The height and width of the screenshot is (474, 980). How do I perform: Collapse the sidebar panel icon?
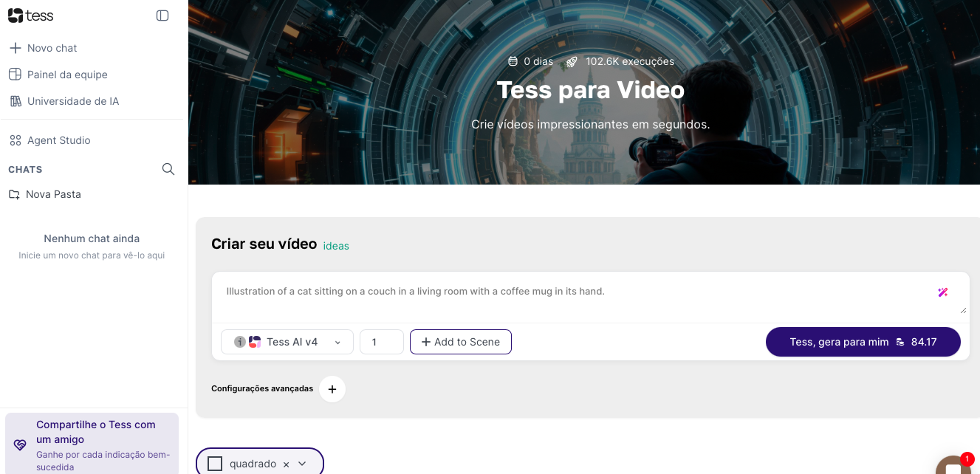click(162, 16)
